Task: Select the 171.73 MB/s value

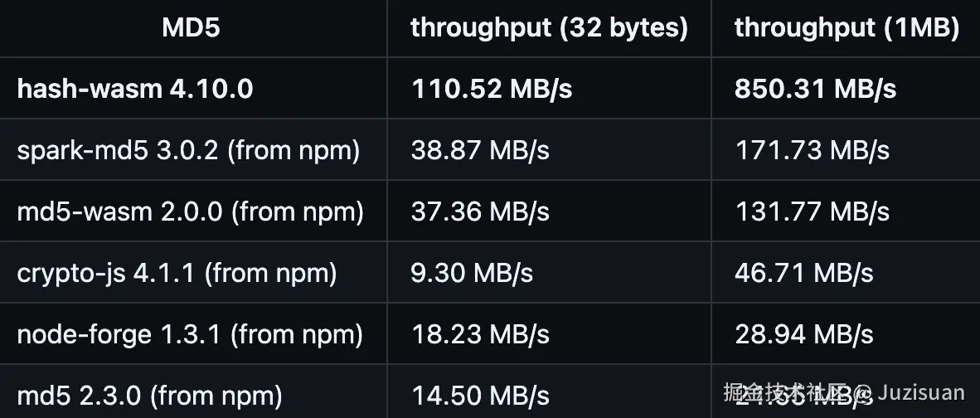Action: 812,150
